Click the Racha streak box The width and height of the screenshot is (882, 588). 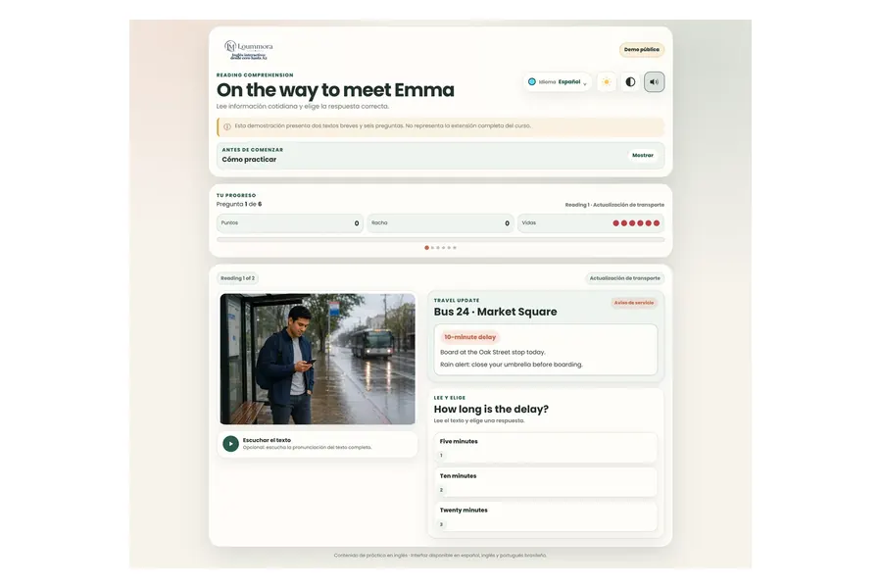pos(440,222)
